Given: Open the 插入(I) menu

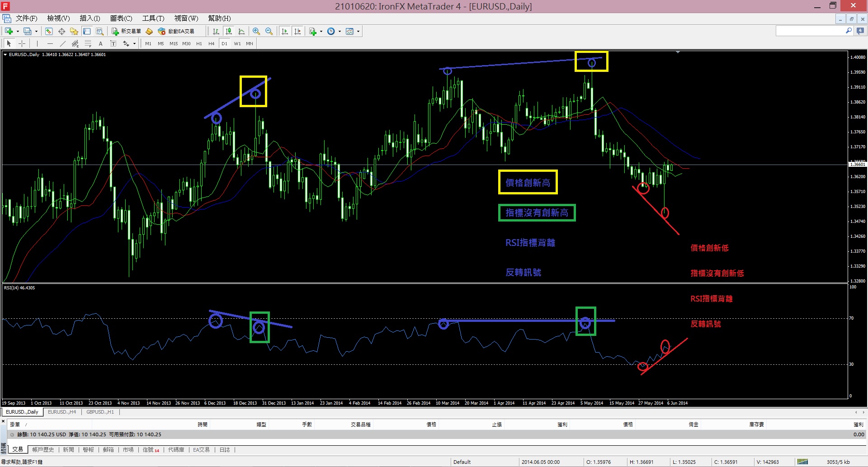Looking at the screenshot, I should [90, 18].
